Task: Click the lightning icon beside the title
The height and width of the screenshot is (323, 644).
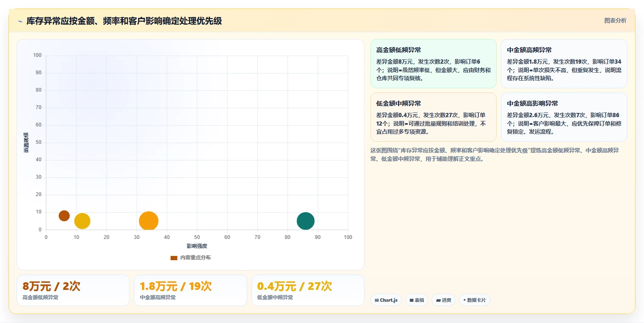Action: 20,21
